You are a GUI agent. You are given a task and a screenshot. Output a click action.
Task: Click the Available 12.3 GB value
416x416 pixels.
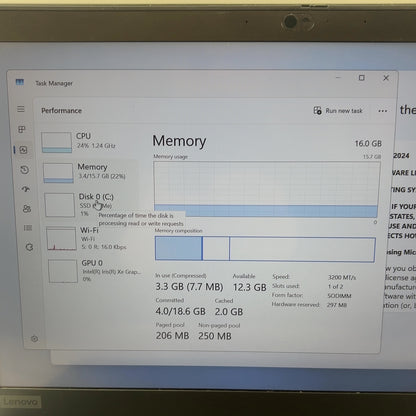(249, 287)
